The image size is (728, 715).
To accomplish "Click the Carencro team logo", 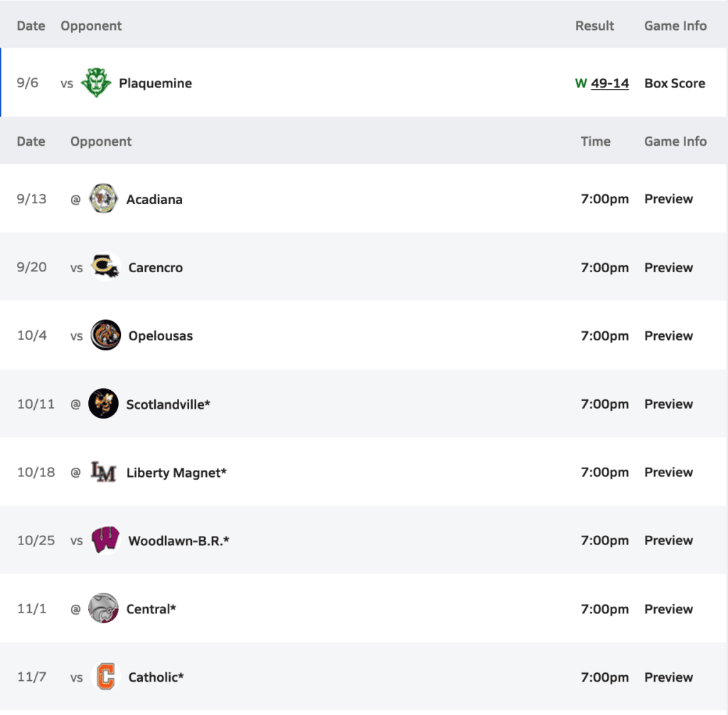I will coord(105,267).
